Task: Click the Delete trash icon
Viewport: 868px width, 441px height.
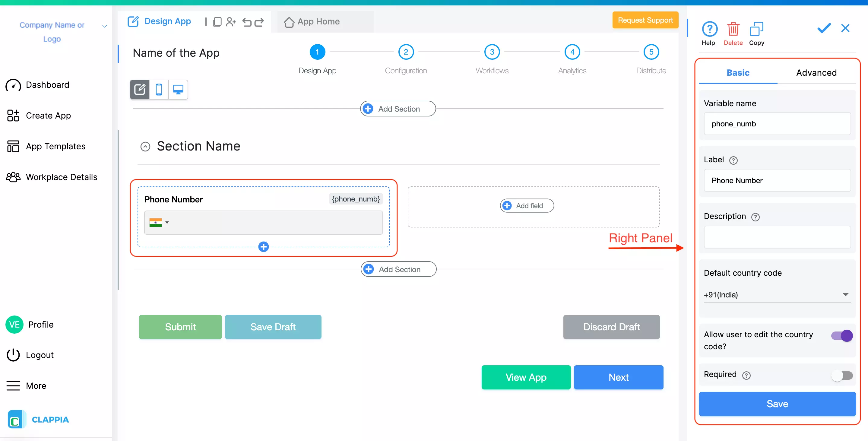Action: click(x=733, y=30)
